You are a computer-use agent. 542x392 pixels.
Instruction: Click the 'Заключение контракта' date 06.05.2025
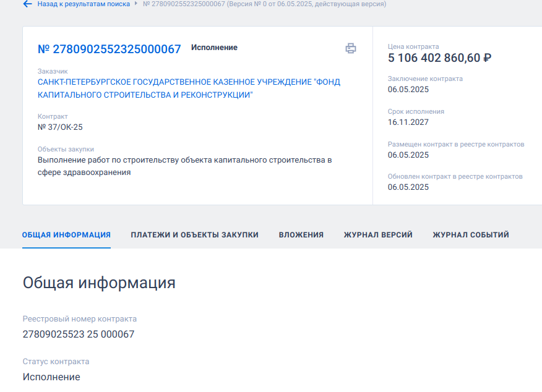click(x=408, y=90)
